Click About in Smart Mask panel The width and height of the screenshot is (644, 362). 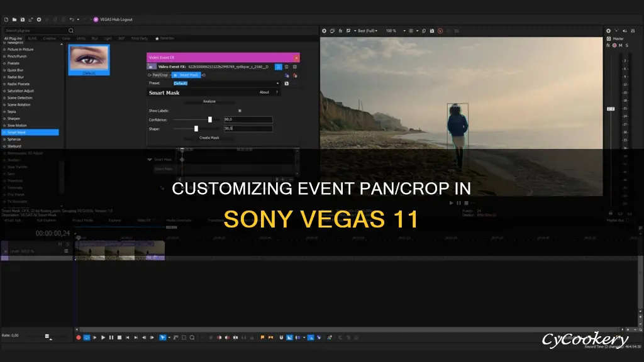(x=264, y=92)
